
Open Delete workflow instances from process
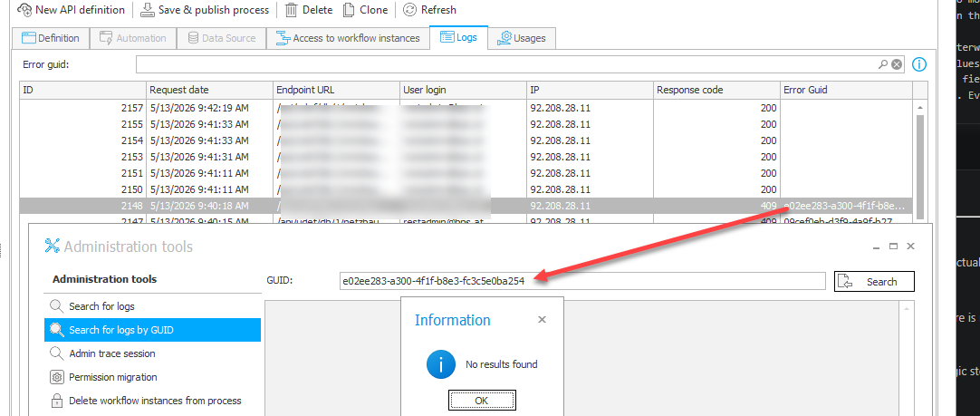coord(152,401)
